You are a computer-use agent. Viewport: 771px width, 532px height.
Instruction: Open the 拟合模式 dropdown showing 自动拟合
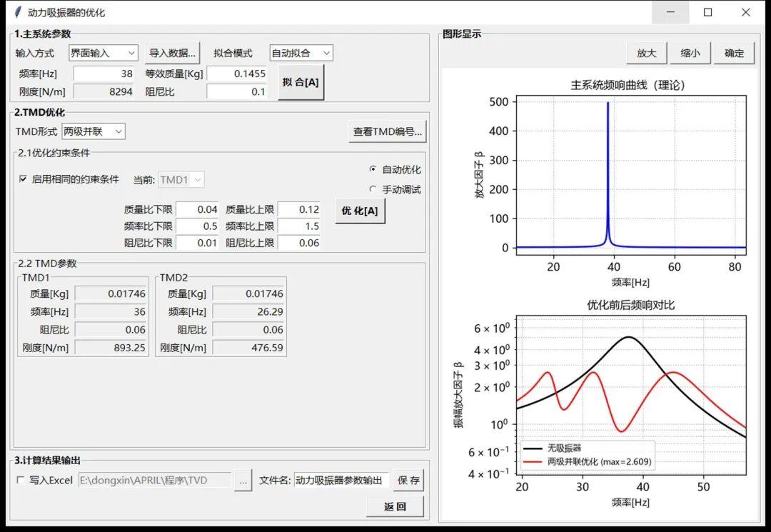(301, 53)
